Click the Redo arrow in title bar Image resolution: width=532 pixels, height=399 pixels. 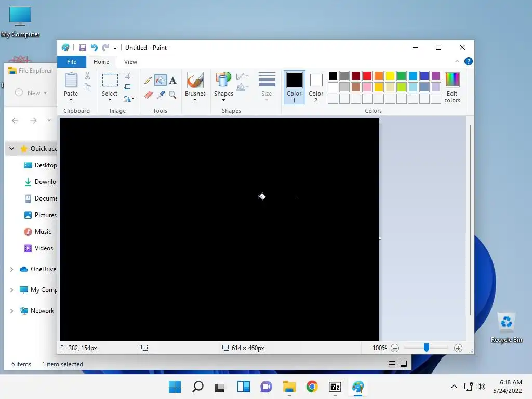(x=105, y=48)
